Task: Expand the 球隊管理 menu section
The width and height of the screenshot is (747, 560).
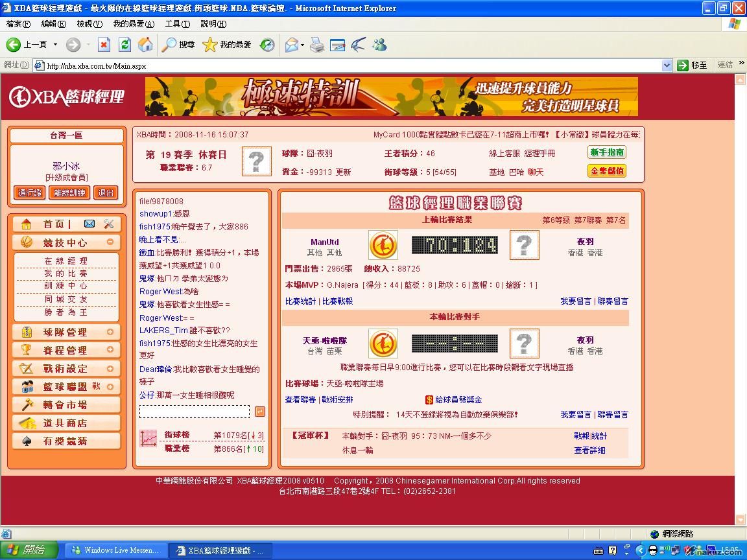Action: coord(110,332)
